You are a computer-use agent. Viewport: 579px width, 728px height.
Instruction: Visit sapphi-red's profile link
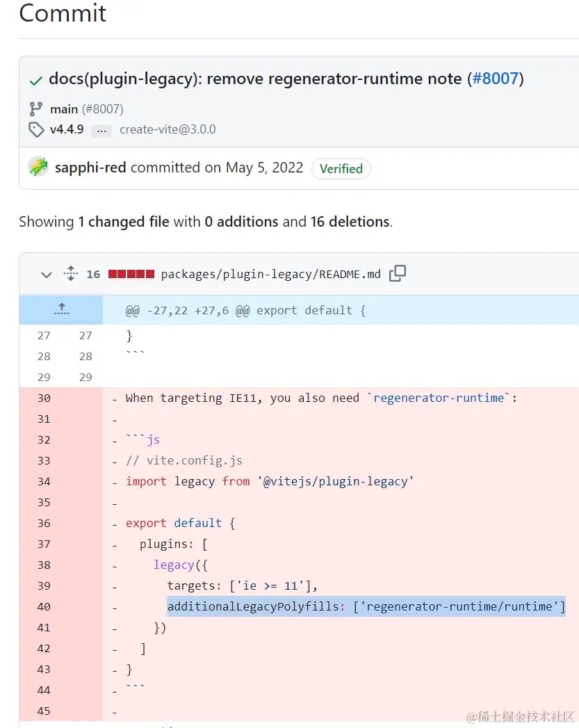click(x=90, y=167)
